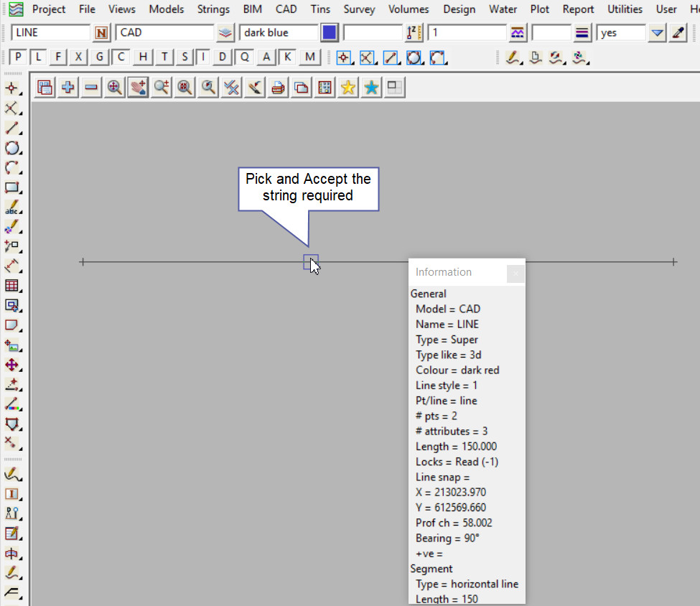Open the Strings menu
This screenshot has height=606, width=700.
[213, 9]
